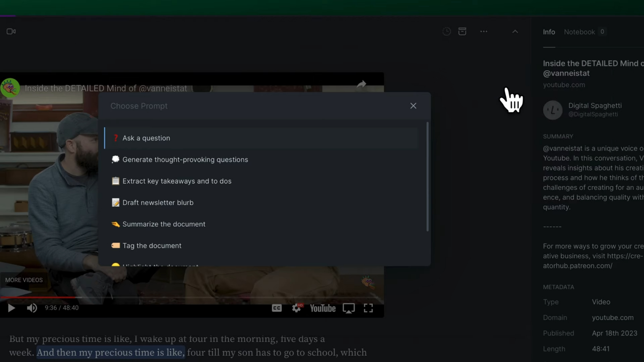
Task: Click the @DigitalSpaghetti handle
Action: tap(593, 114)
